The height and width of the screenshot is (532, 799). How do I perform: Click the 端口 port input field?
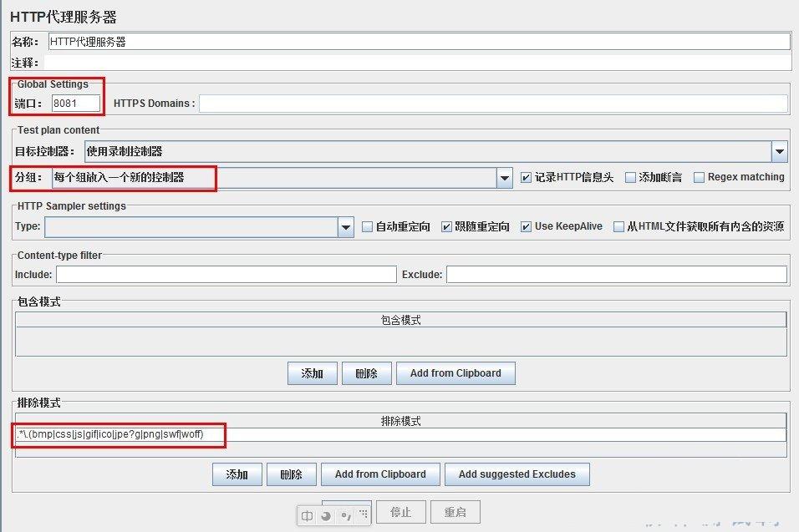[76, 104]
